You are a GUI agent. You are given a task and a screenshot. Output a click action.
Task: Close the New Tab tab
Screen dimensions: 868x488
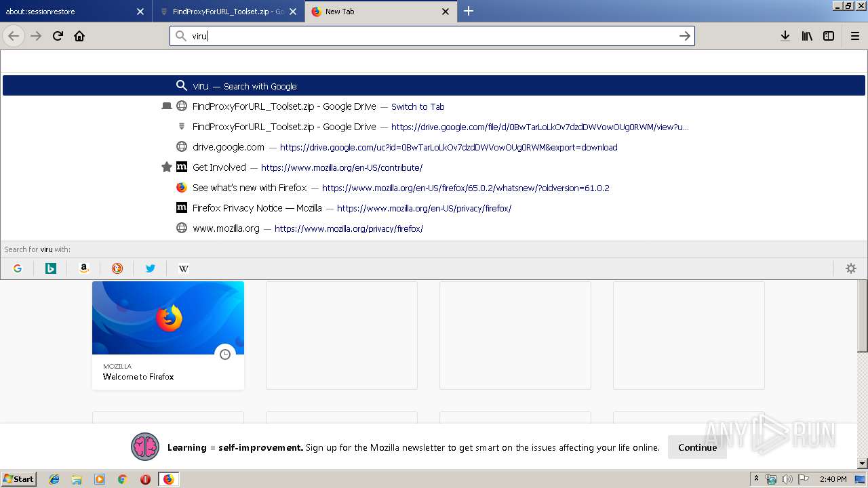[446, 12]
